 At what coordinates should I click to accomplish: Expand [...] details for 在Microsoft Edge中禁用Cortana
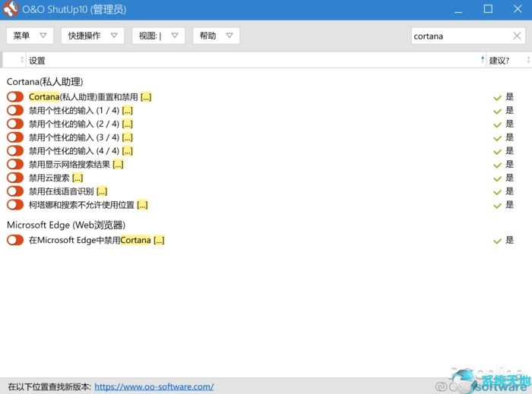(159, 241)
